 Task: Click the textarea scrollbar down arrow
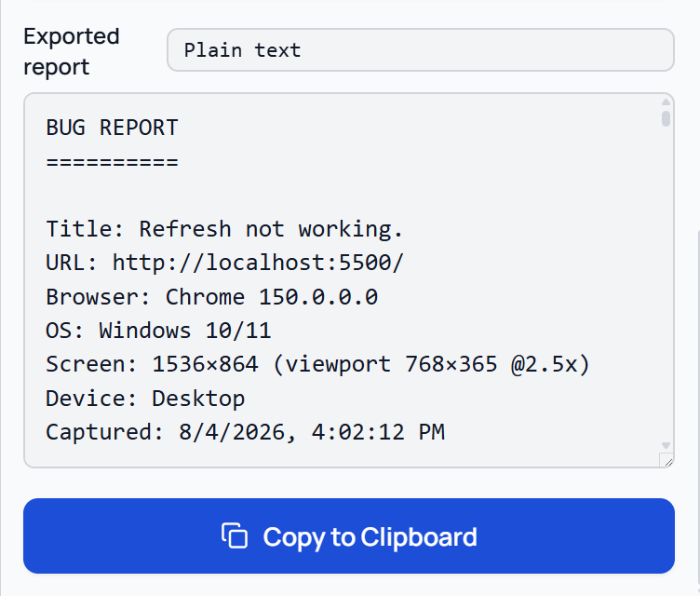(666, 445)
